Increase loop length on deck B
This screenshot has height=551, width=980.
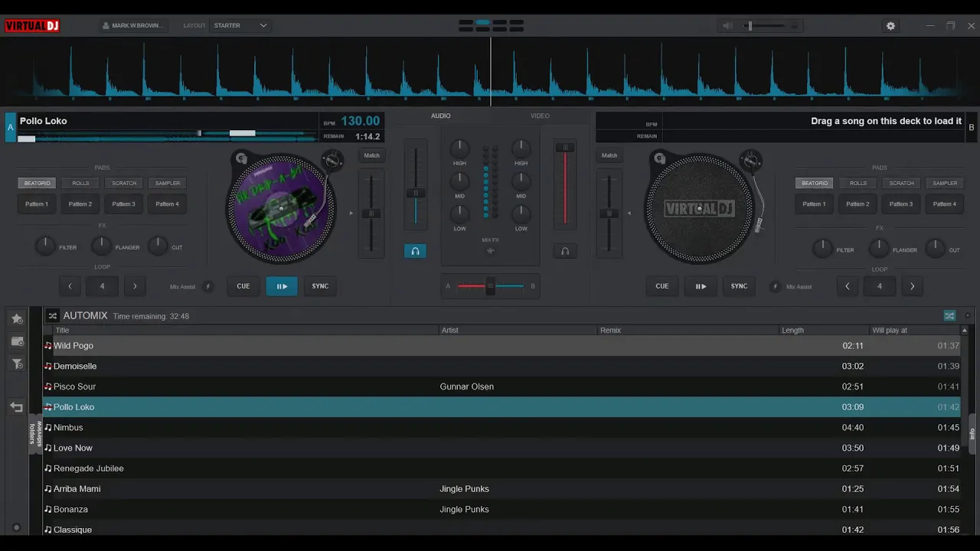click(912, 286)
